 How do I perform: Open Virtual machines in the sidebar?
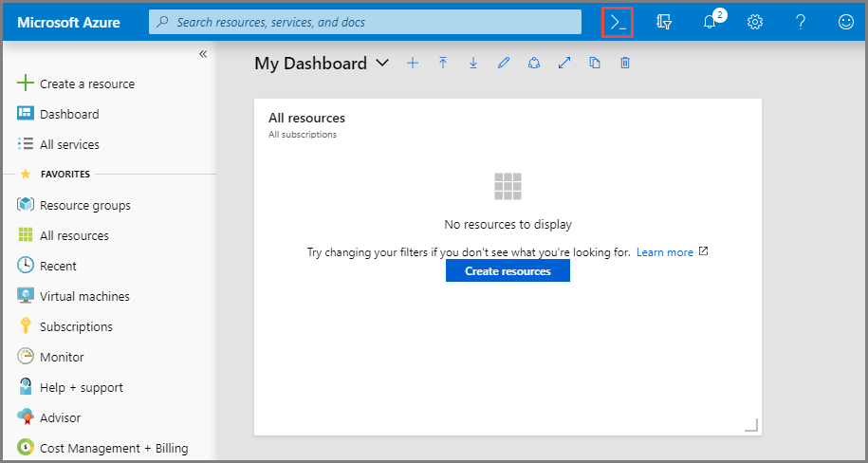[84, 297]
